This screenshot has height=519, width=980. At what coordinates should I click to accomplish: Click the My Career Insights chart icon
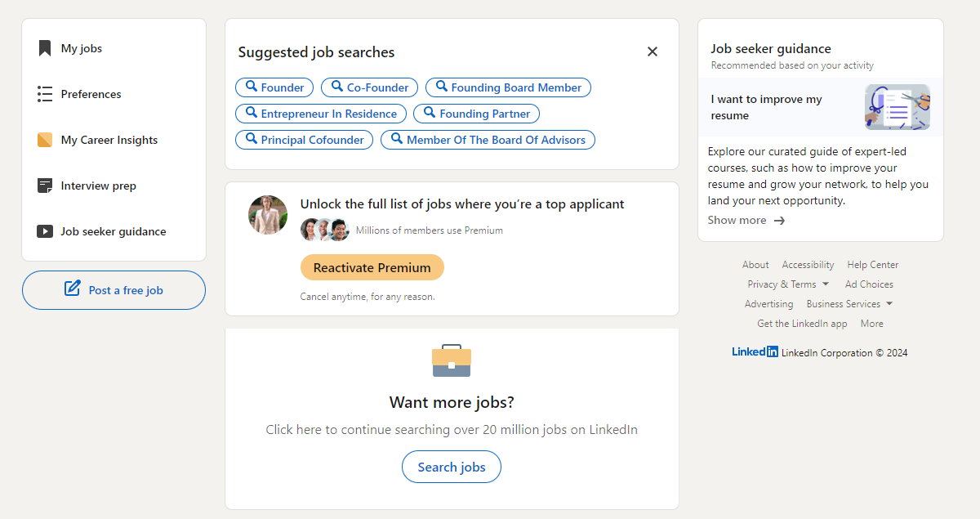tap(45, 139)
